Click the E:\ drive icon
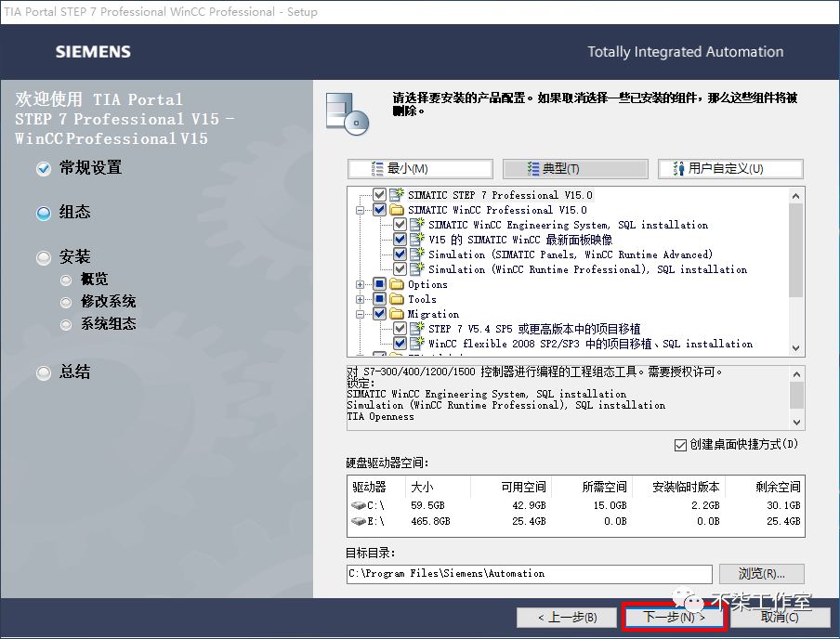 tap(358, 521)
